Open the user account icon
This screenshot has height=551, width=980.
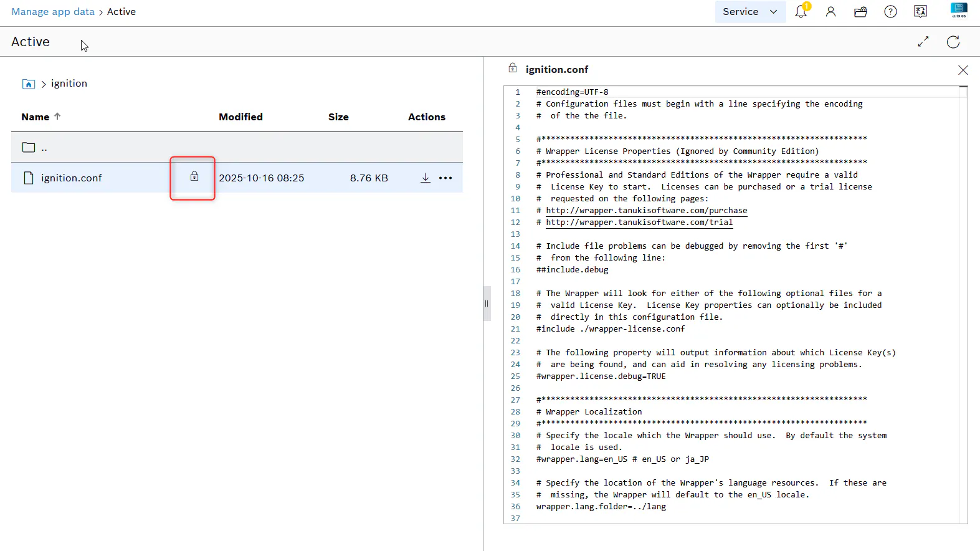coord(830,12)
